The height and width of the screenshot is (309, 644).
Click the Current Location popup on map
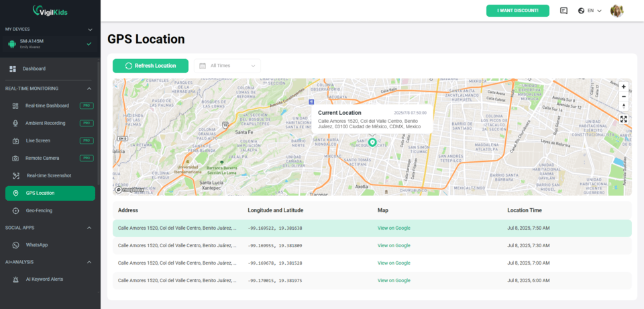(372, 120)
